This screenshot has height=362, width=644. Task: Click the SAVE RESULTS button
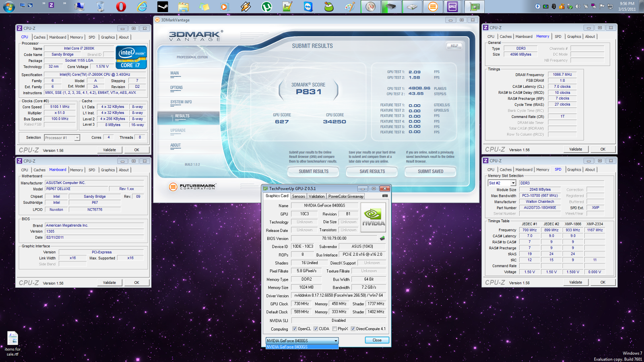click(372, 172)
